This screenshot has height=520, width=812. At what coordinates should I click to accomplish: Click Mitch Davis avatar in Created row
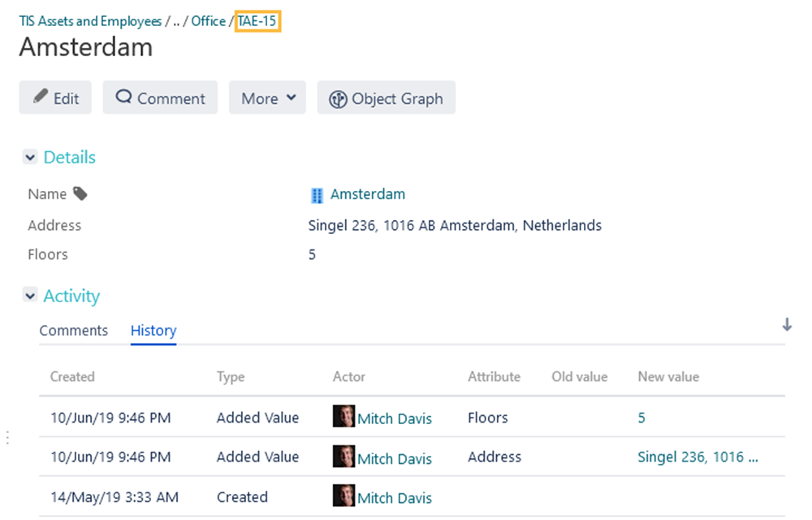(343, 496)
